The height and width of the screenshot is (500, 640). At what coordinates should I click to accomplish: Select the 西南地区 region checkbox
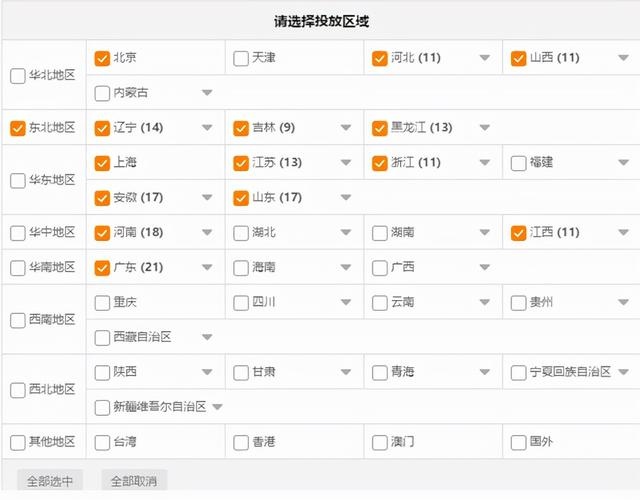tap(18, 320)
